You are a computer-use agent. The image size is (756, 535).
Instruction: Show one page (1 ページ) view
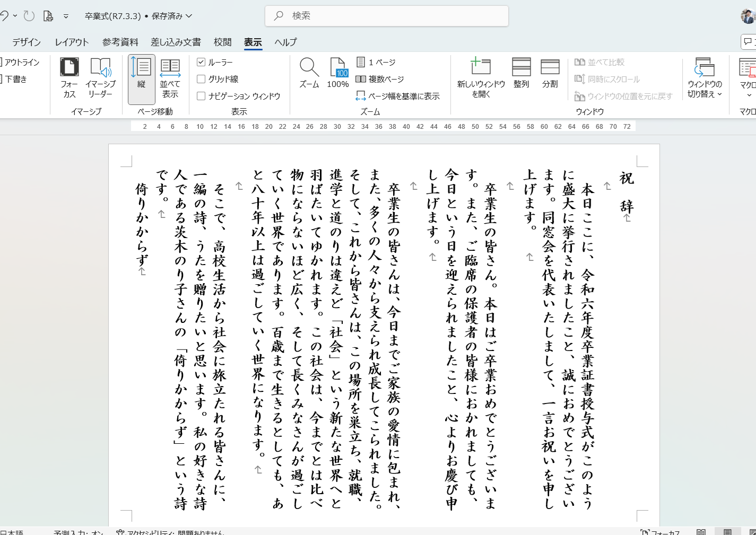tap(376, 62)
